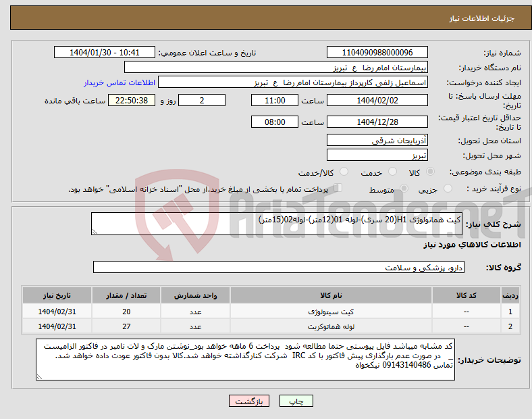Click the validity time field 08:00
This screenshot has height=419, width=532.
275,122
